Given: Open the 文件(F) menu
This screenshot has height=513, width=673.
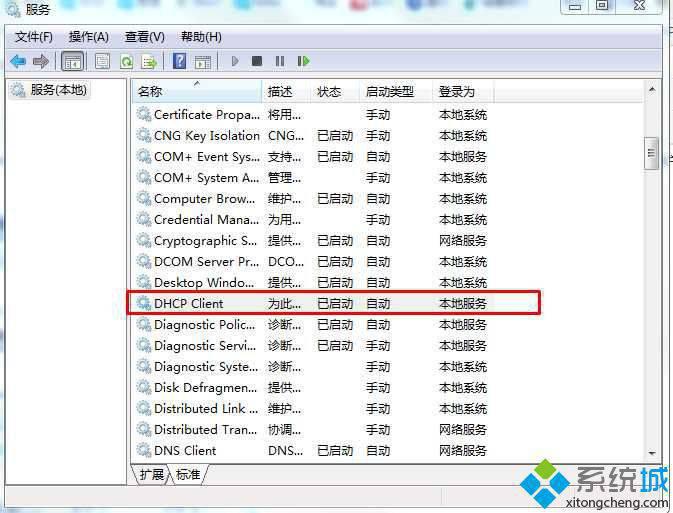Looking at the screenshot, I should [33, 37].
